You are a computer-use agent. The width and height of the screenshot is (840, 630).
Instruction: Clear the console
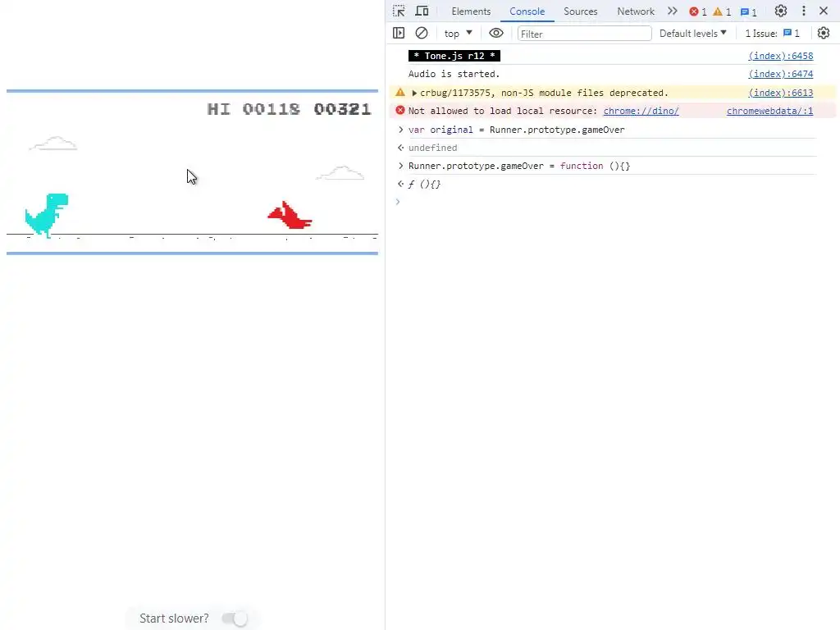coord(422,33)
